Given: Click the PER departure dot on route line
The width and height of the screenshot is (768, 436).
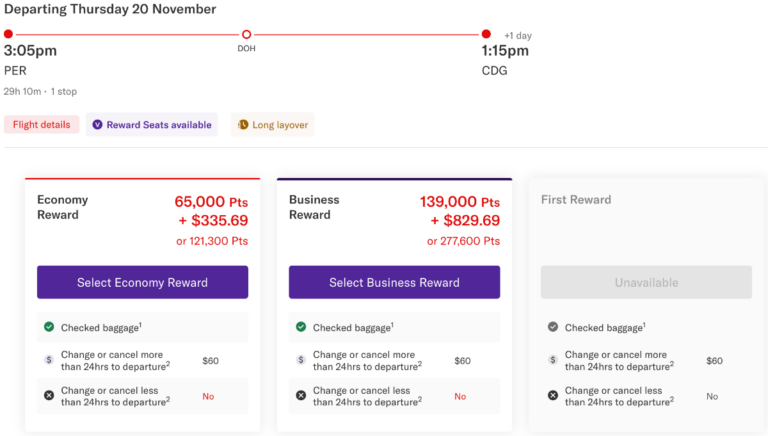Looking at the screenshot, I should tap(8, 34).
